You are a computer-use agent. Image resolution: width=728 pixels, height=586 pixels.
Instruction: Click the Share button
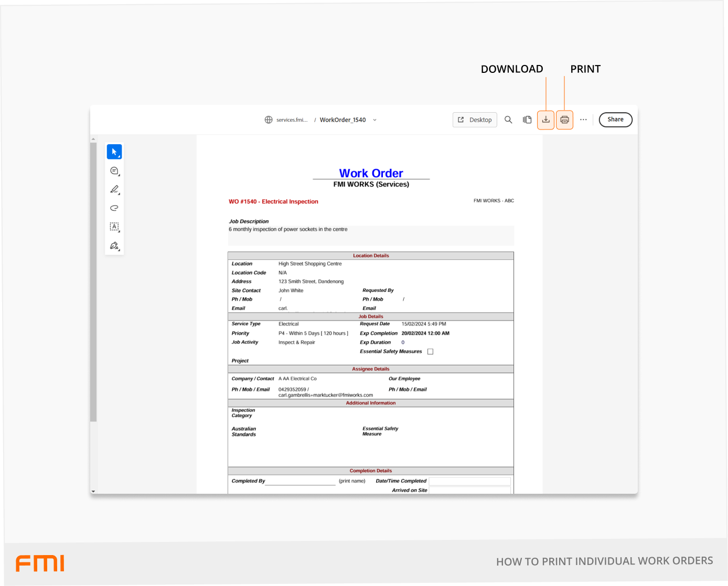(615, 120)
